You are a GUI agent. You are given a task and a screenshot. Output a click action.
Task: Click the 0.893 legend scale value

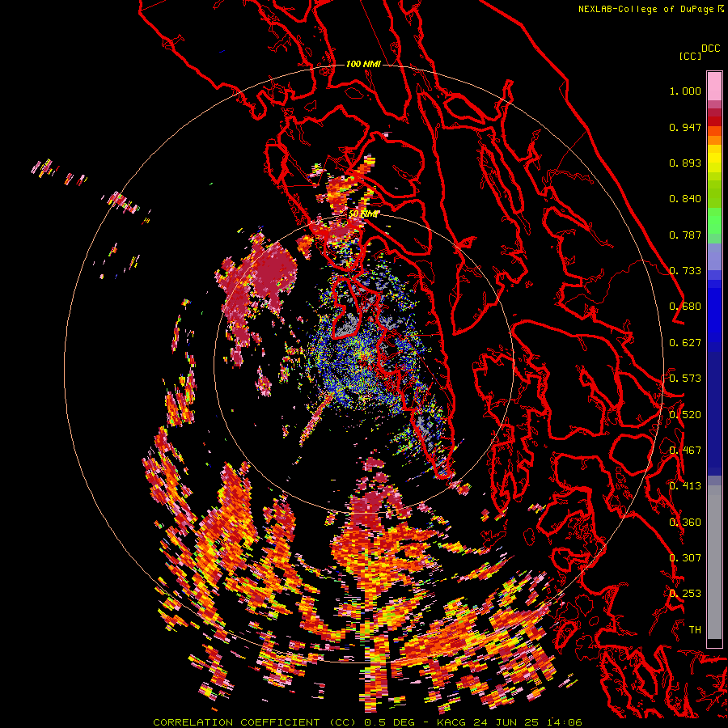(x=685, y=163)
